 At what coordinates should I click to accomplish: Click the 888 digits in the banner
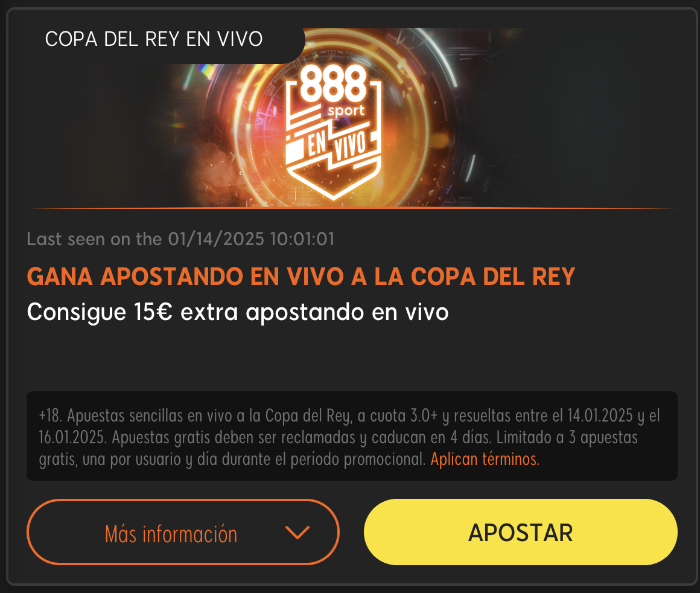pyautogui.click(x=333, y=83)
